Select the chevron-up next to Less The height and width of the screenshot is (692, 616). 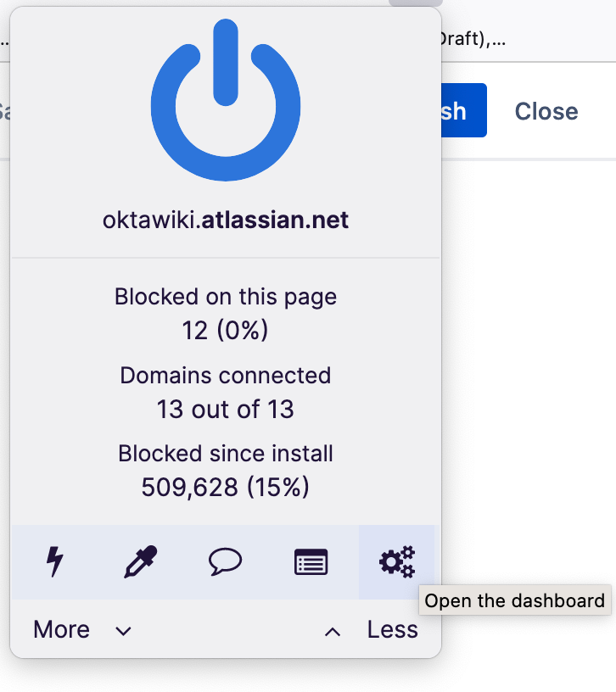coord(332,631)
